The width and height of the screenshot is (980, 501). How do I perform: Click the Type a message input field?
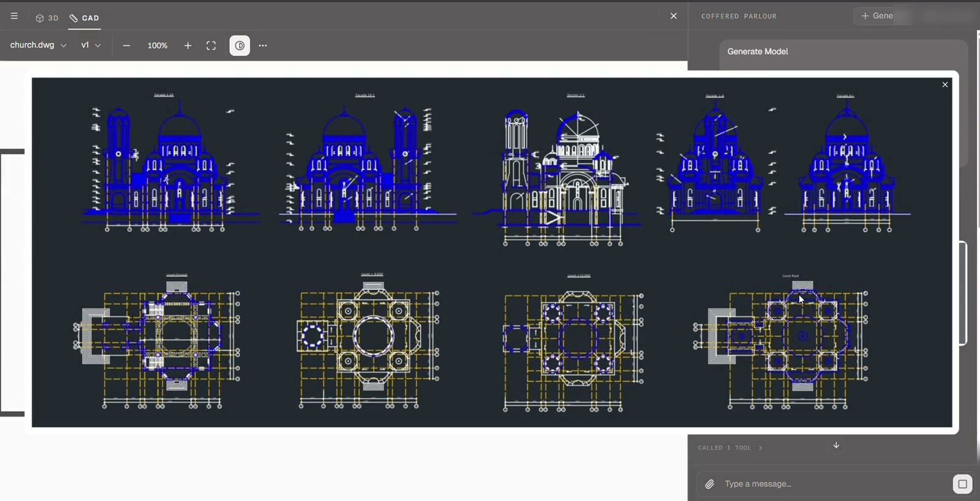[x=834, y=484]
